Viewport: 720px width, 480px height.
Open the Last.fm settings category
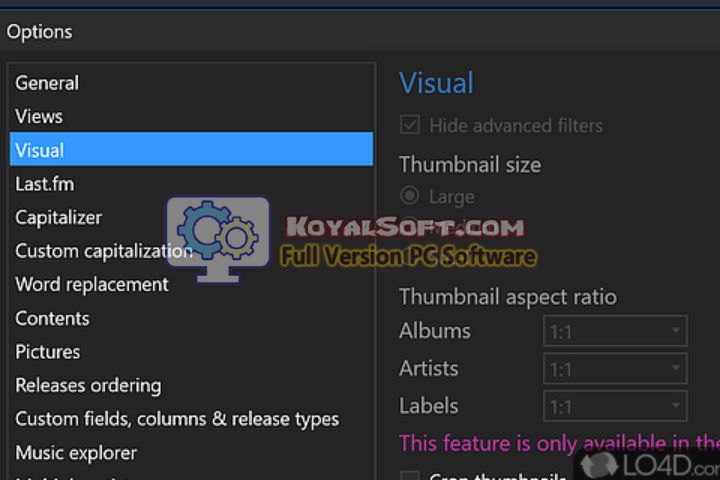point(191,184)
